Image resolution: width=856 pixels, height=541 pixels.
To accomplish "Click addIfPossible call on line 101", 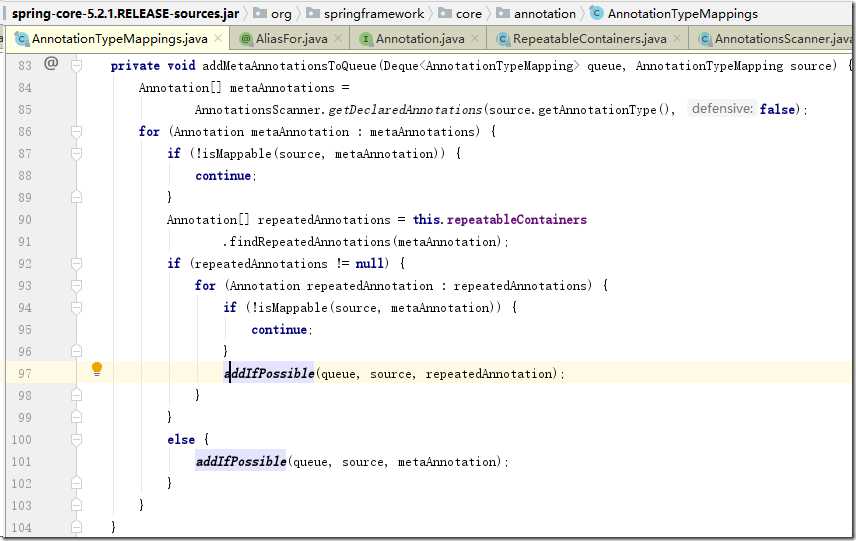I will pos(241,462).
